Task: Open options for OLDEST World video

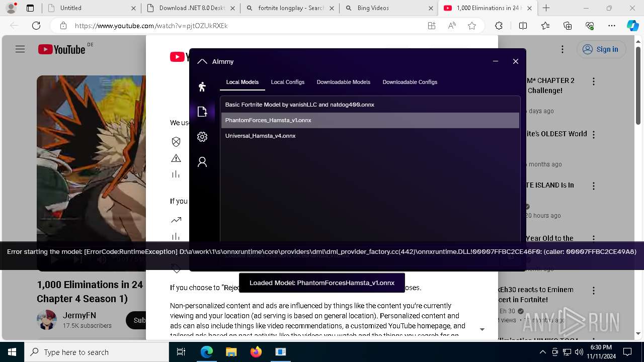Action: click(x=594, y=135)
